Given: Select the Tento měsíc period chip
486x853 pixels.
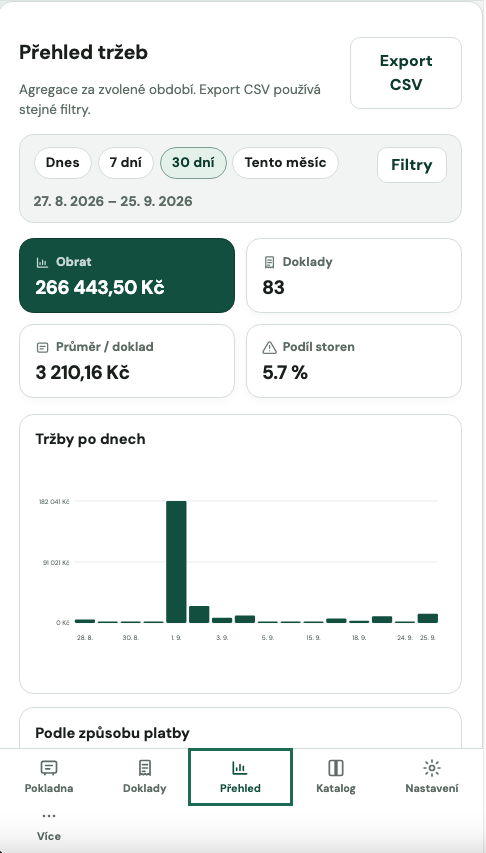Looking at the screenshot, I should point(285,163).
